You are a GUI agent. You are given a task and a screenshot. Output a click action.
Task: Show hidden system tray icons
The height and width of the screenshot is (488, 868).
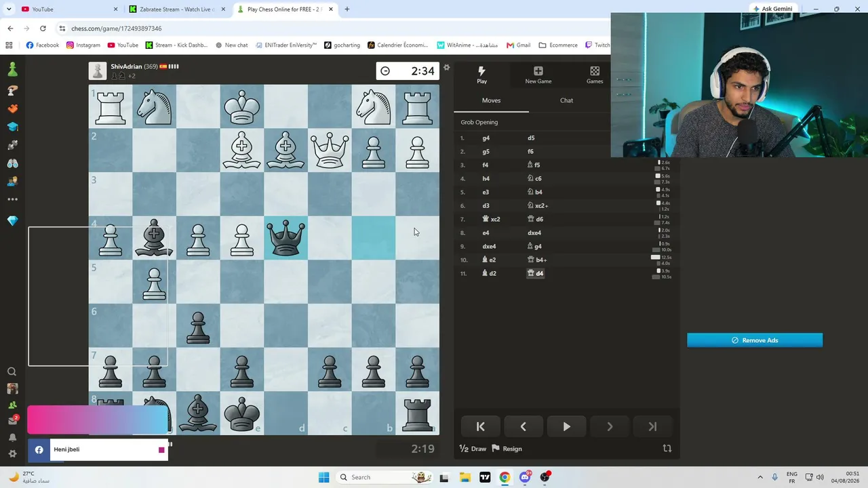[x=759, y=477]
